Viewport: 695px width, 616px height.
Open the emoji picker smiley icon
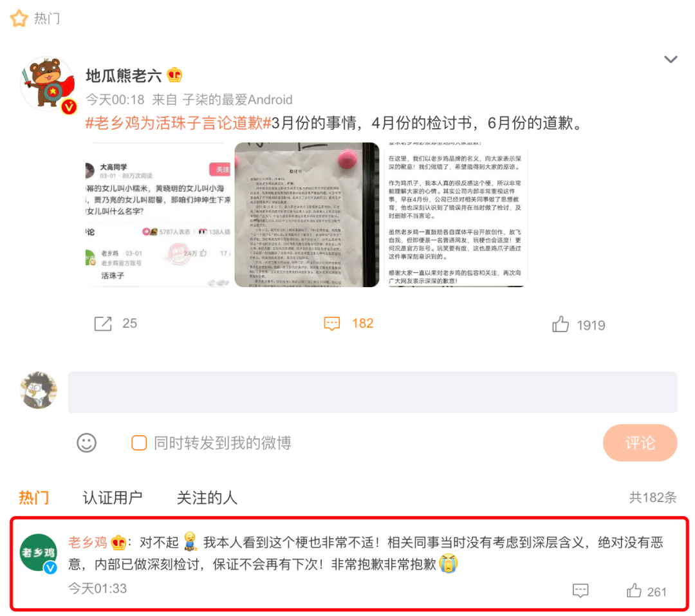(86, 443)
